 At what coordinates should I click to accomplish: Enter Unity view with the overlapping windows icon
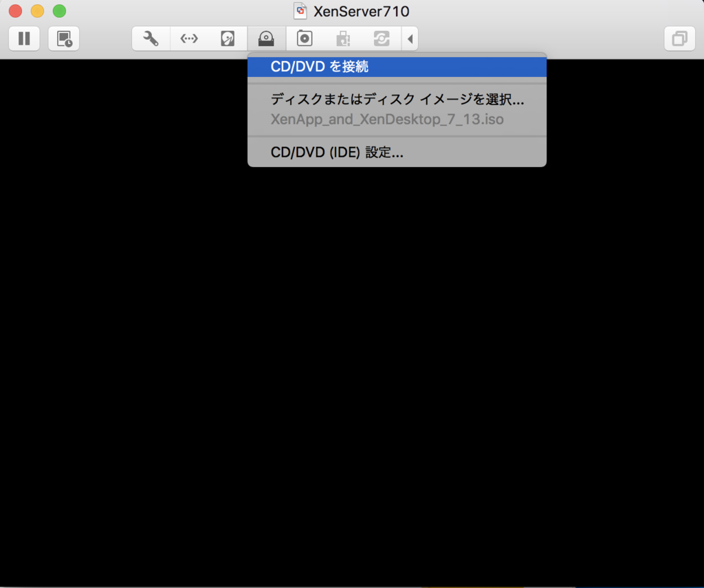point(679,38)
